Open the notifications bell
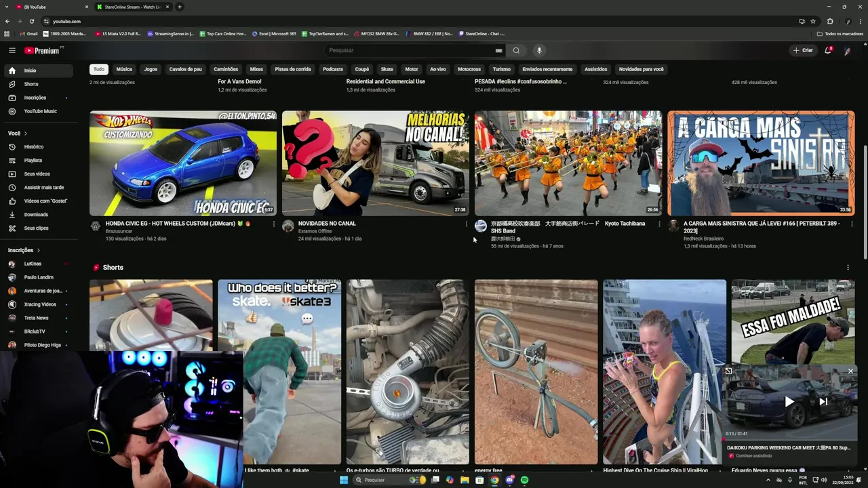The height and width of the screenshot is (488, 868). [x=828, y=50]
